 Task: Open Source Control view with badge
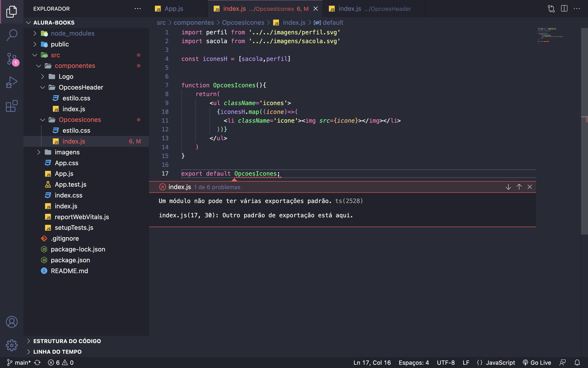[12, 59]
